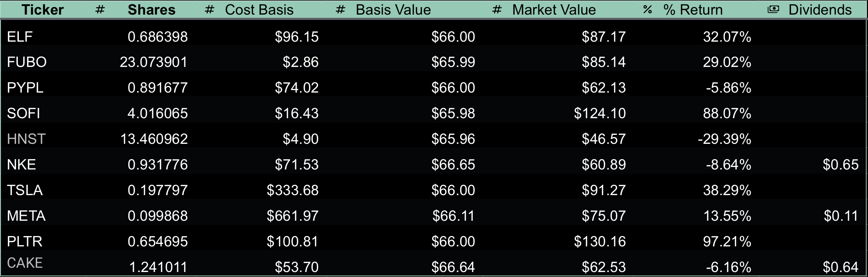
Task: Click the number icon beside Basis Value
Action: click(x=340, y=10)
